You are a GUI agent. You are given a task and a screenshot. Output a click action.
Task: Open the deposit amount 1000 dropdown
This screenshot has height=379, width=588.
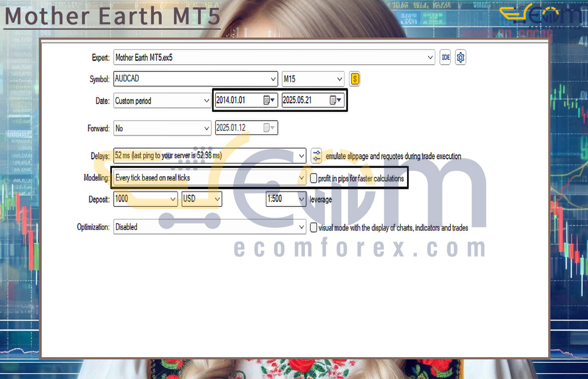coord(173,199)
